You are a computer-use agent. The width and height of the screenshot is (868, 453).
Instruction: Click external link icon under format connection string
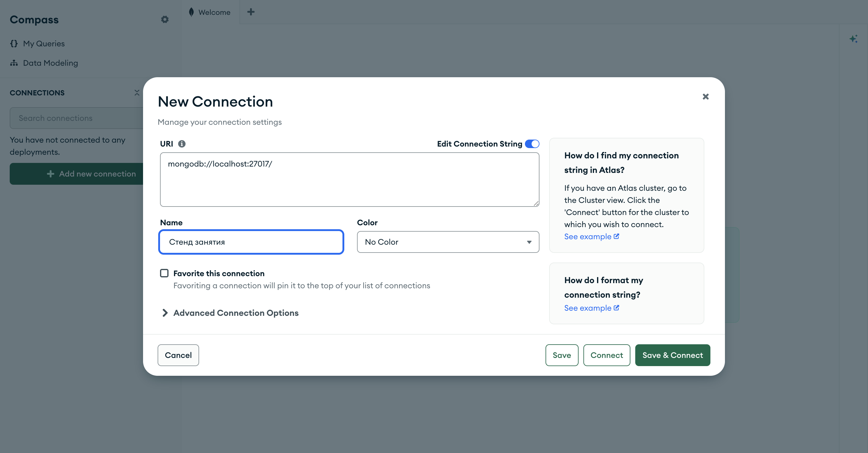point(616,308)
